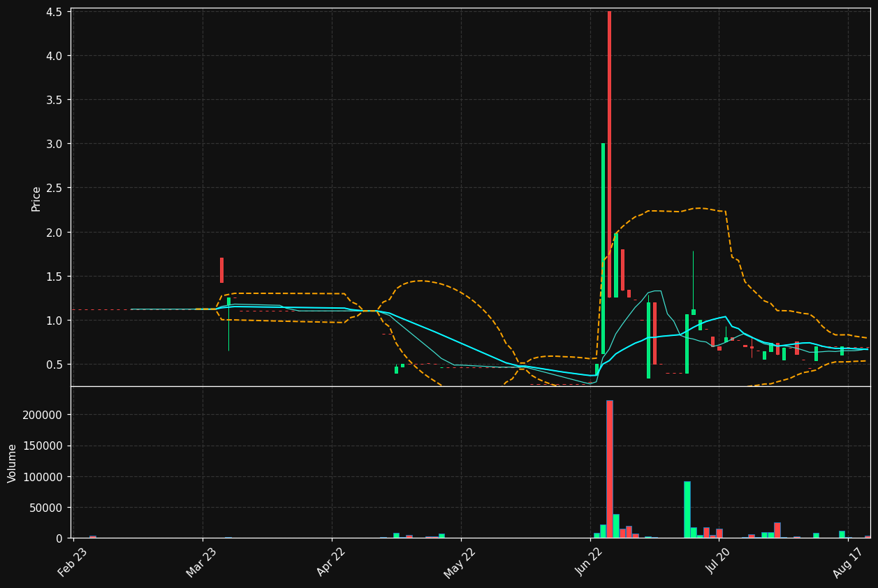
Task: Click the 'Mar 23' date label
Action: [x=201, y=562]
